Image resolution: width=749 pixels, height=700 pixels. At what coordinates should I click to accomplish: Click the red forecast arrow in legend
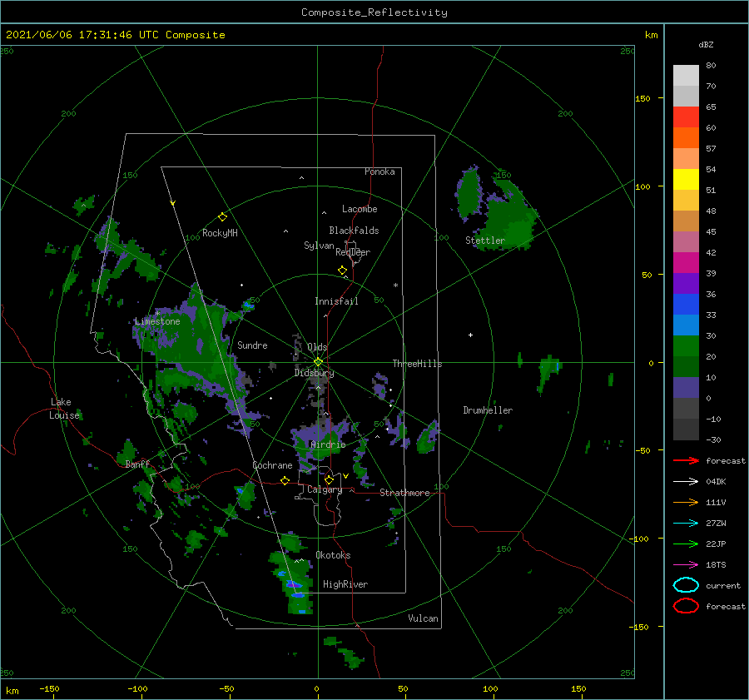(686, 460)
